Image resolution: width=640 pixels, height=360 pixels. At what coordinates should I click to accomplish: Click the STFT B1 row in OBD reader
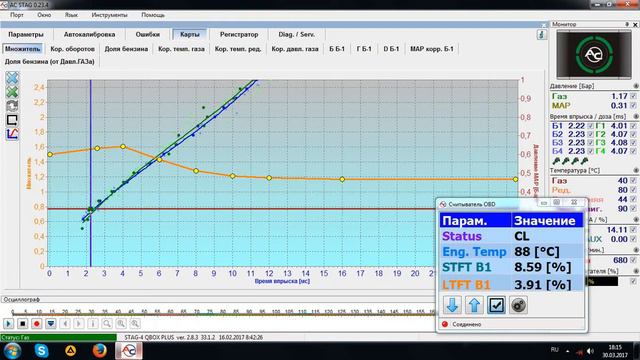pyautogui.click(x=511, y=267)
